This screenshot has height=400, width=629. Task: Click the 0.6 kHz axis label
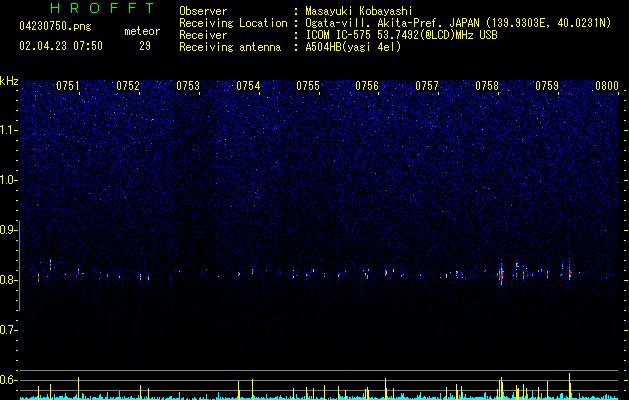click(x=8, y=380)
